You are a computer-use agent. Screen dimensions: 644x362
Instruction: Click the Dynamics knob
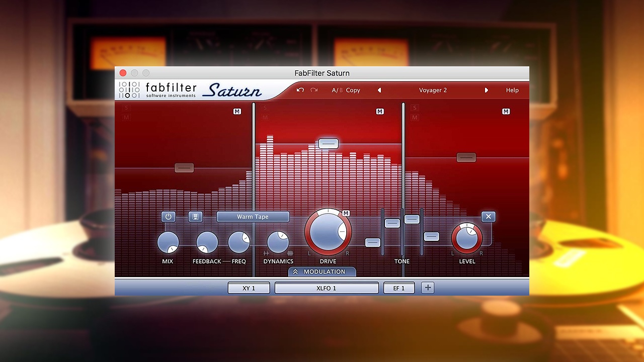point(278,242)
